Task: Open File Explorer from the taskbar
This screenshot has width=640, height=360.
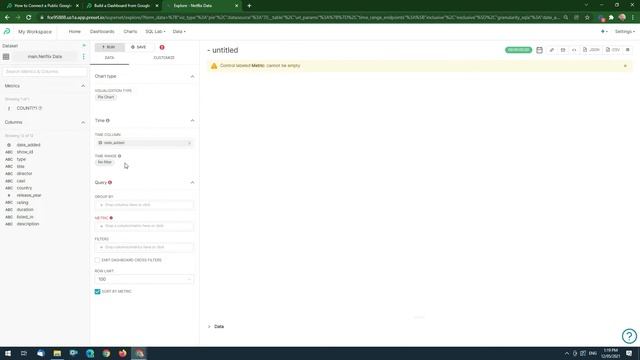Action: (57, 353)
